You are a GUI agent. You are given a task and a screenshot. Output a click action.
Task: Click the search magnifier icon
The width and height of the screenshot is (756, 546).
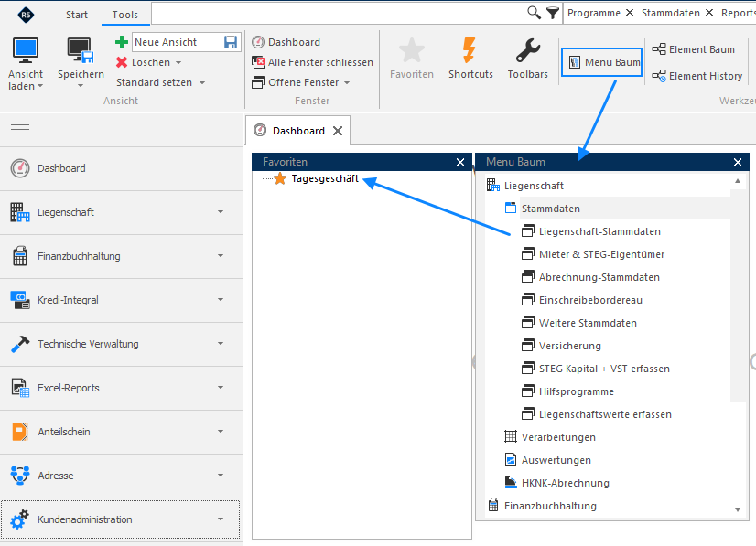[534, 13]
